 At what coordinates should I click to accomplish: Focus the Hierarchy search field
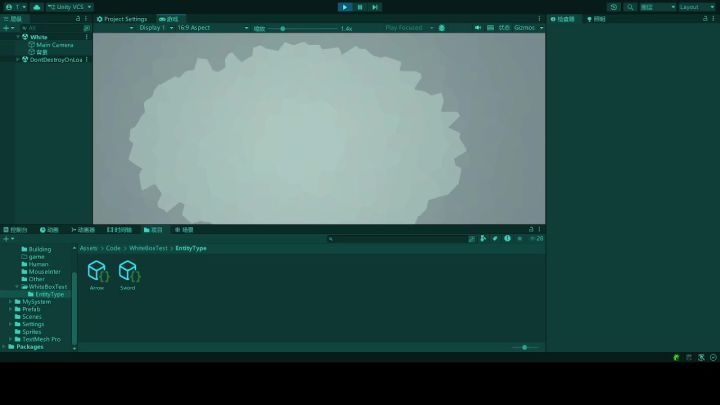click(51, 28)
